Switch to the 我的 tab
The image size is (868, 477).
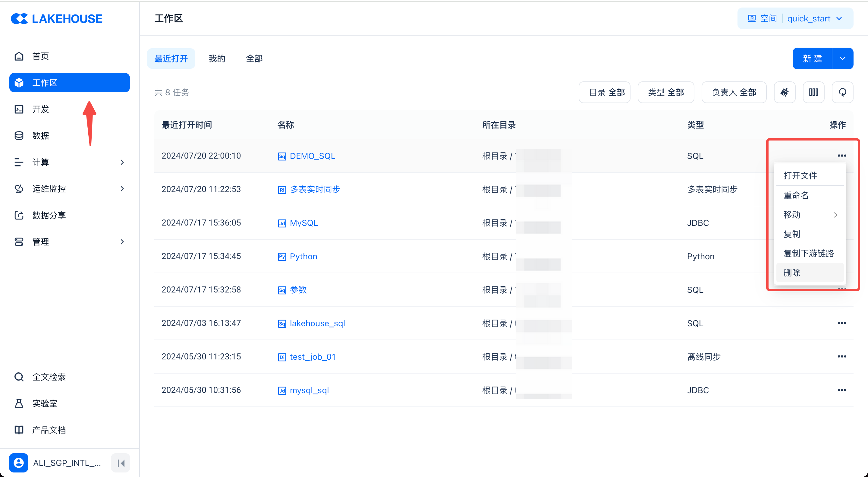(x=217, y=58)
